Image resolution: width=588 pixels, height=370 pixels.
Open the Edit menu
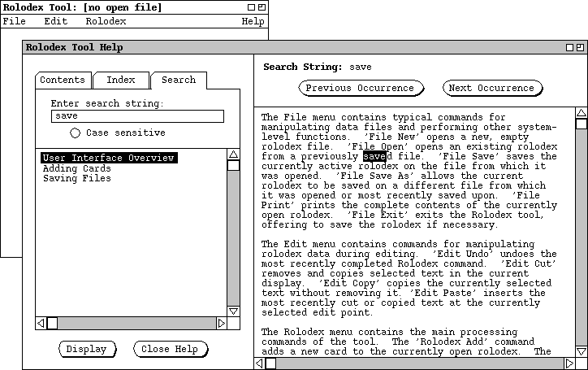pos(55,21)
